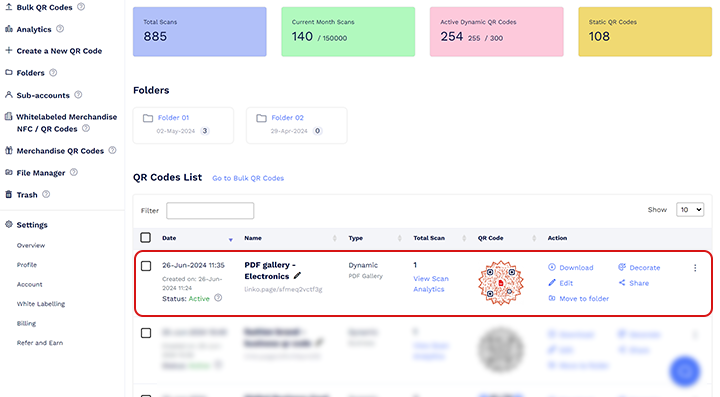This screenshot has height=397, width=720.
Task: Click the help icon next to Analytics
Action: 60,29
